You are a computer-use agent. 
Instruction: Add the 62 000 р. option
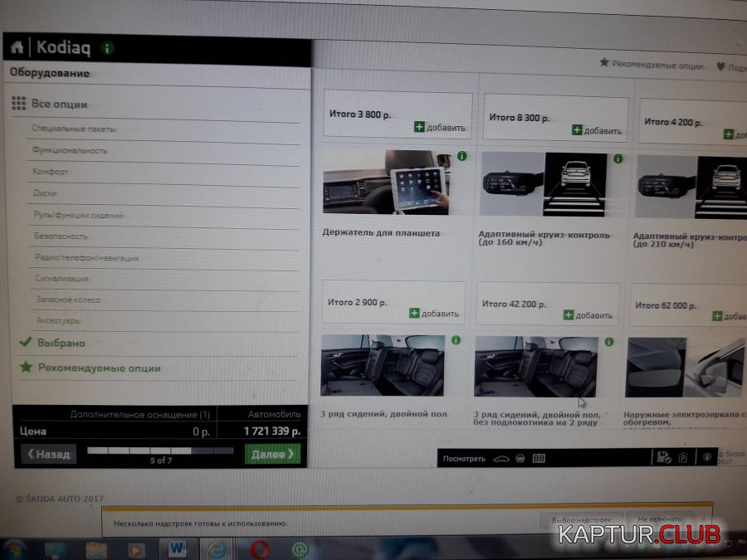(730, 316)
